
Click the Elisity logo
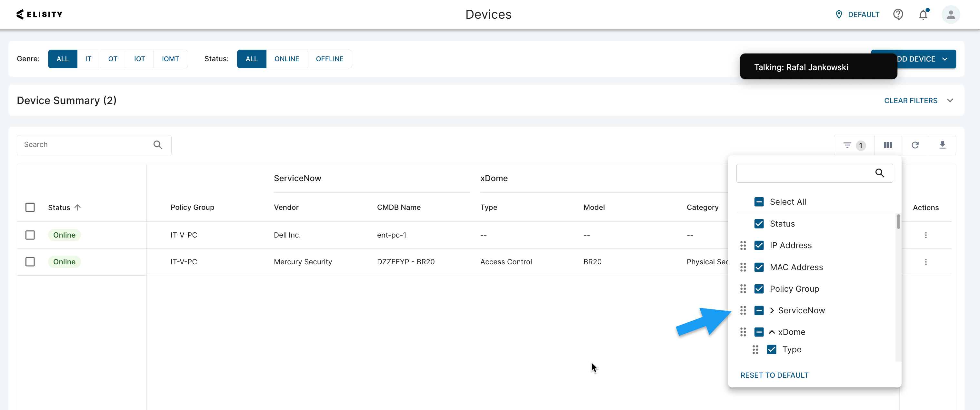[x=39, y=14]
